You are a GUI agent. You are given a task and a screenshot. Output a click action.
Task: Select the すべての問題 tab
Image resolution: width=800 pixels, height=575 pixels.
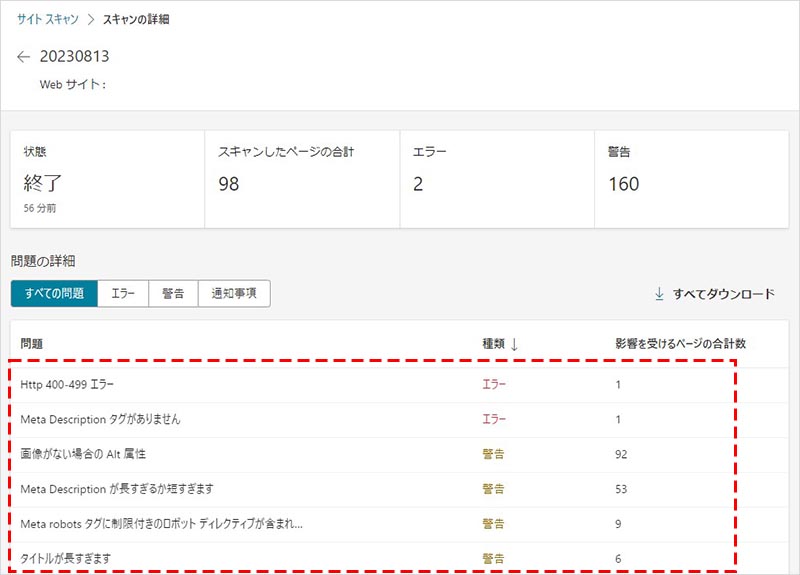tap(54, 293)
